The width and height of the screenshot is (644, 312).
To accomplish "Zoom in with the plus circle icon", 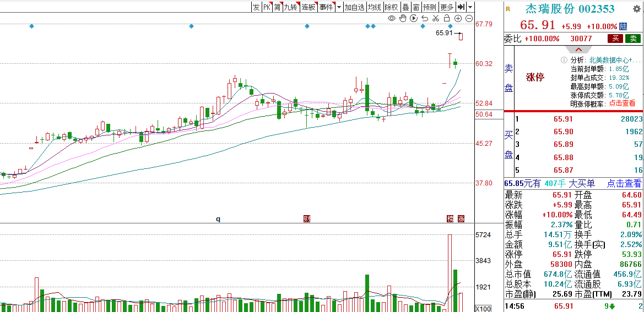I will click(458, 18).
